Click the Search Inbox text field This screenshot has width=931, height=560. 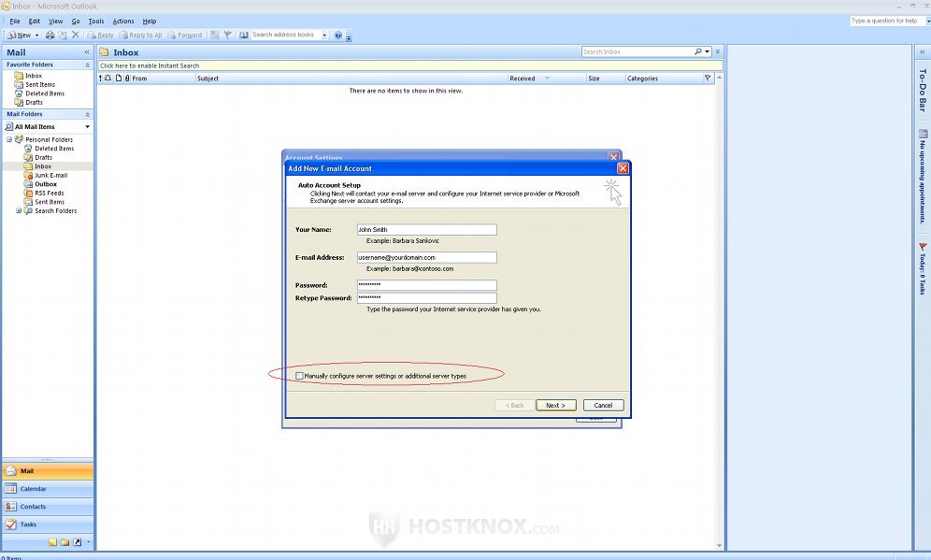637,51
